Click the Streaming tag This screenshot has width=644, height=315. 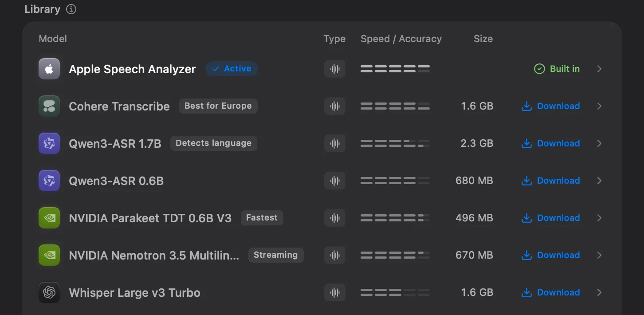pyautogui.click(x=276, y=255)
